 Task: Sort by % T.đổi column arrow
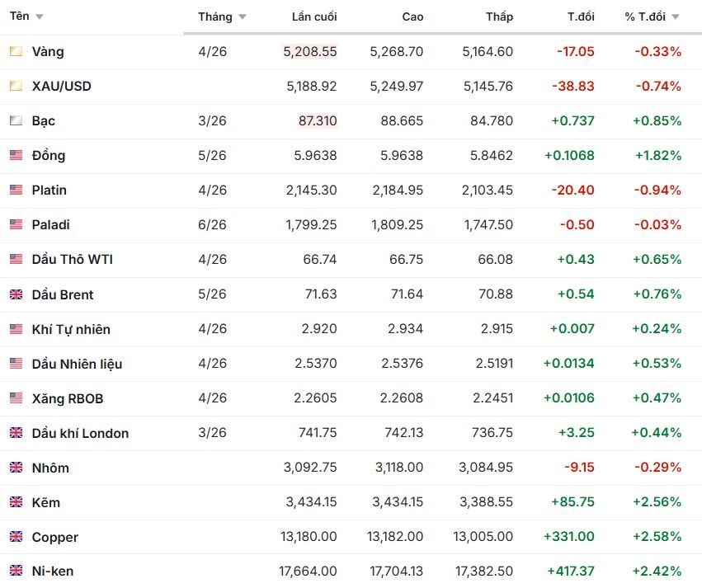(676, 17)
